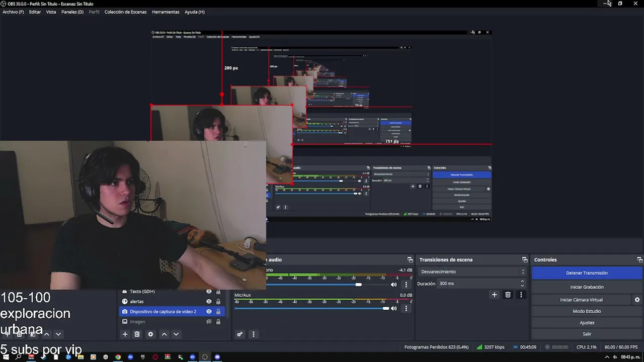Click the Duración 300 ms field
The height and width of the screenshot is (362, 644).
[482, 284]
